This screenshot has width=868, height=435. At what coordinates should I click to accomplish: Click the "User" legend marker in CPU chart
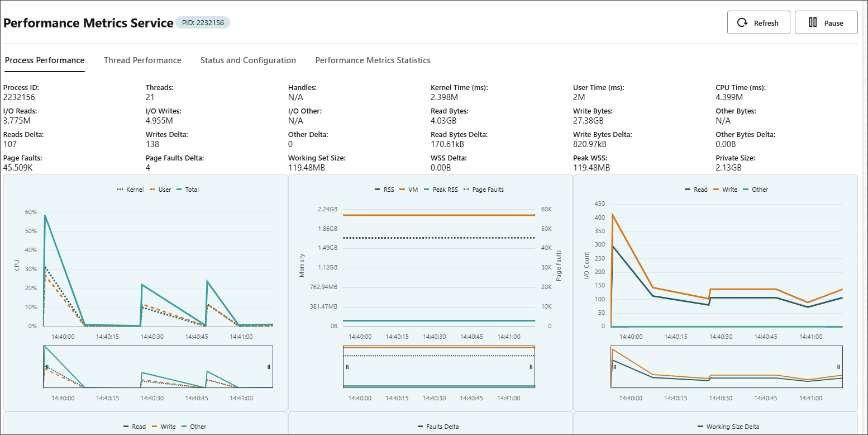(151, 190)
